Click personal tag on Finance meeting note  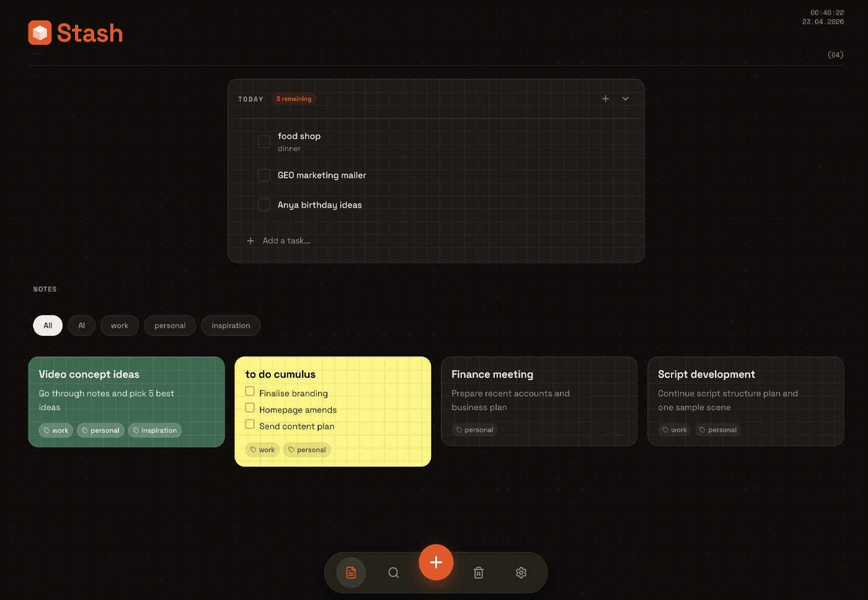tap(475, 430)
